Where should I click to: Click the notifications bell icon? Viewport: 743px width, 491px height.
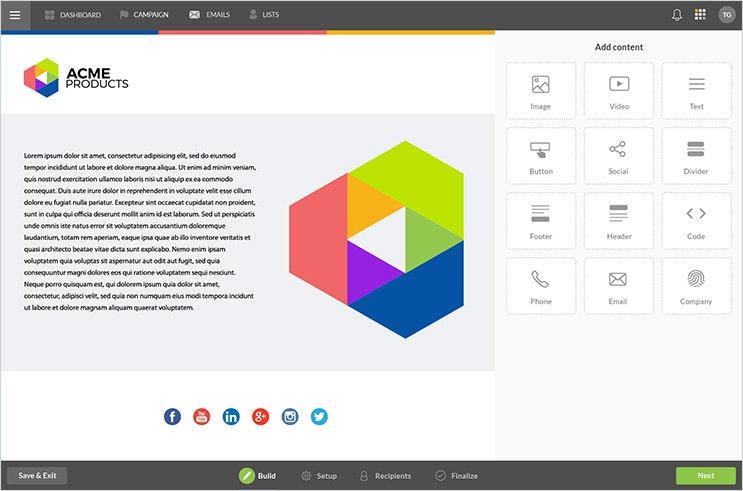(x=677, y=15)
